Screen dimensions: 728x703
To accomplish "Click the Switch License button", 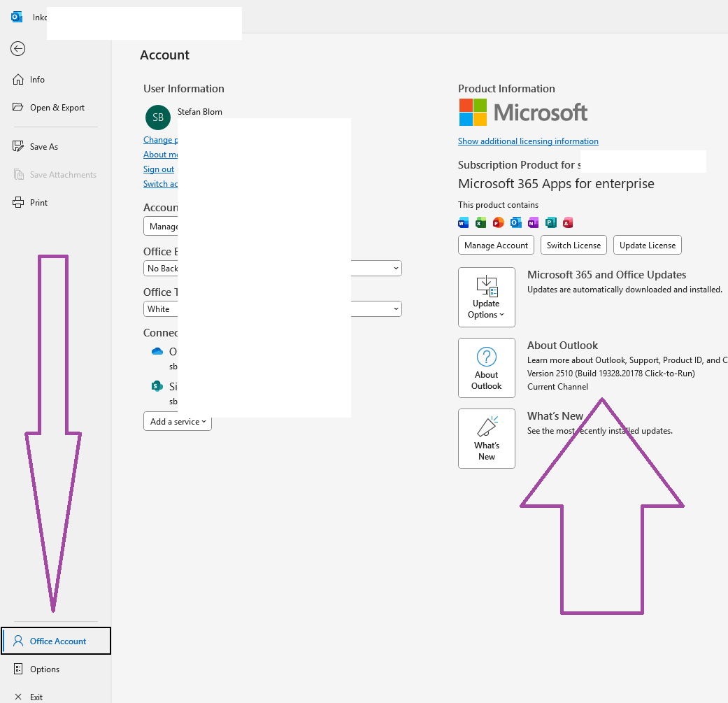I will [573, 245].
